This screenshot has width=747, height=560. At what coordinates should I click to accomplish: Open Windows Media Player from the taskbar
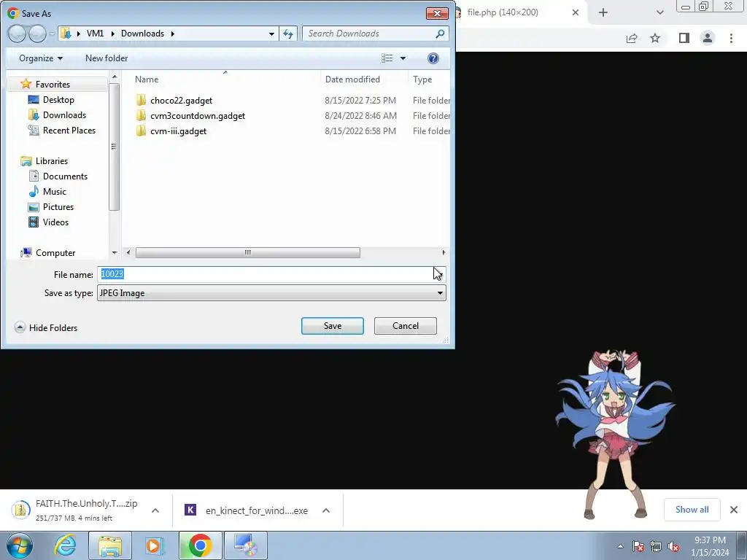click(x=155, y=545)
